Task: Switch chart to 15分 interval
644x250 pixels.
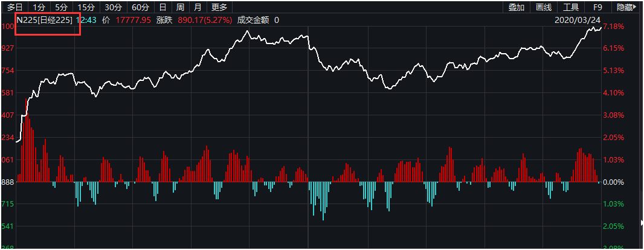Action: (x=86, y=7)
